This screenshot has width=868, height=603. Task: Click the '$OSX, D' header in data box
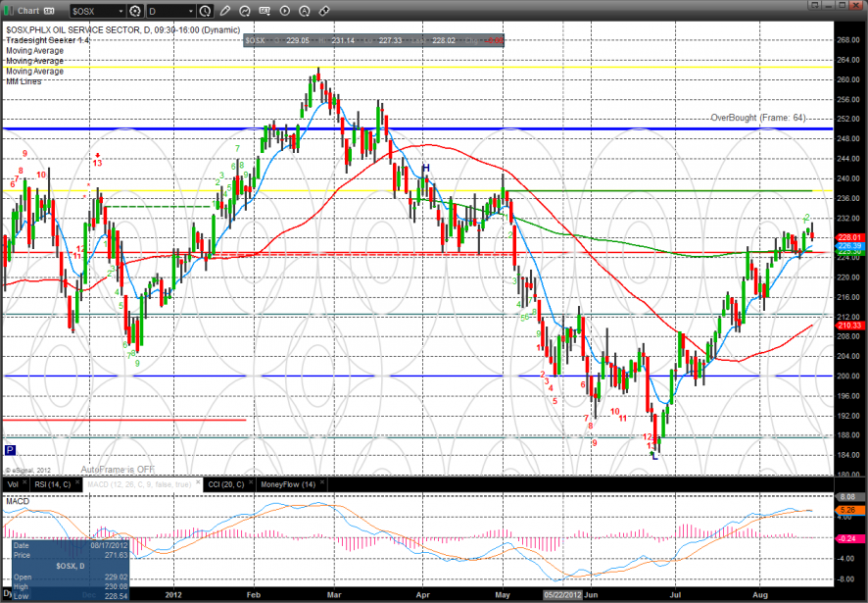(x=71, y=566)
